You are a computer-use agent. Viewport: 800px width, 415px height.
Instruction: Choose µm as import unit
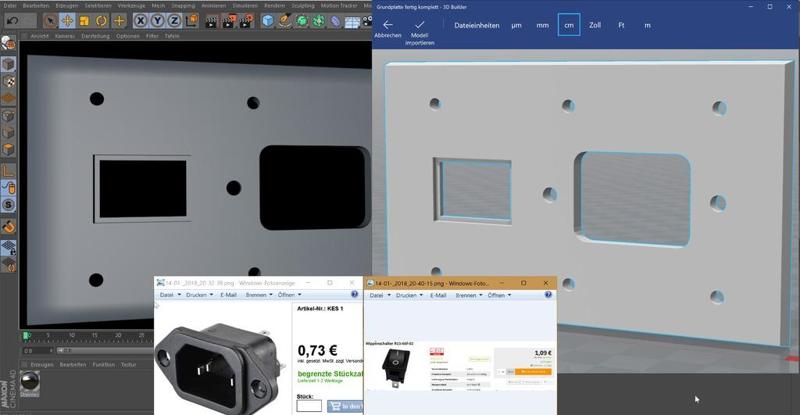[x=516, y=25]
